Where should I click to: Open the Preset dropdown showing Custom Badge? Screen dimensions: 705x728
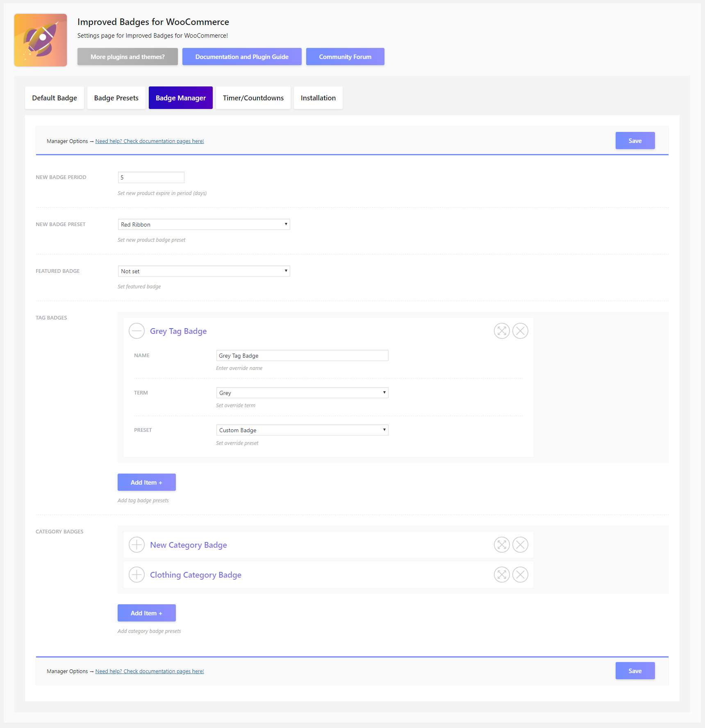(302, 430)
